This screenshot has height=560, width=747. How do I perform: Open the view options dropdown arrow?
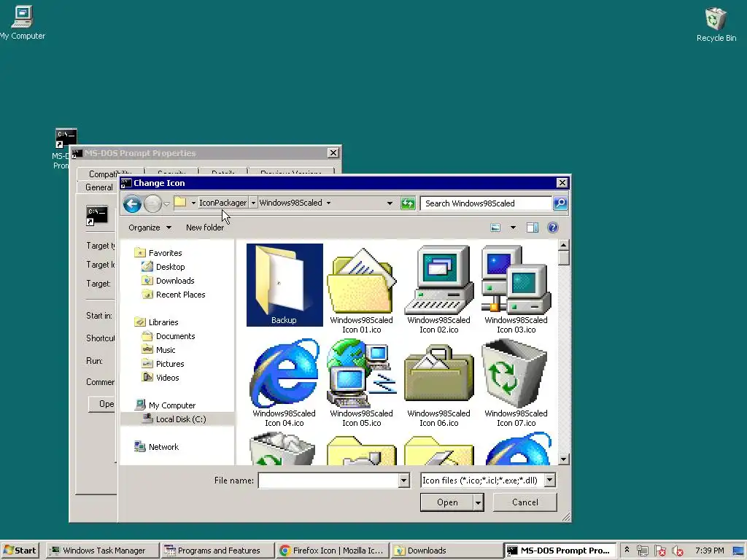coord(513,227)
